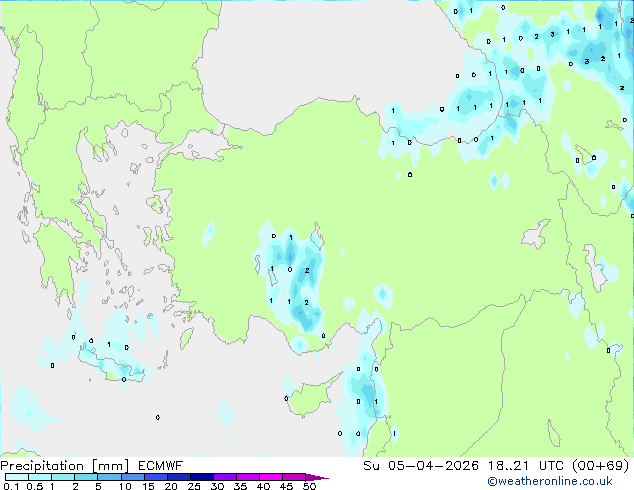This screenshot has height=490, width=634.
Task: Click the palest legend swatch for 0.1–0.5 mm
Action: pos(17,477)
